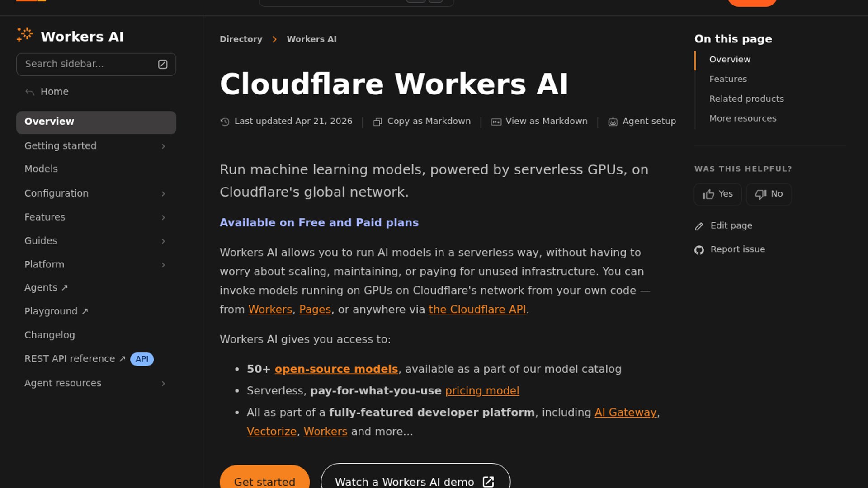Open REST API reference in sidebar
The width and height of the screenshot is (868, 488).
point(75,359)
